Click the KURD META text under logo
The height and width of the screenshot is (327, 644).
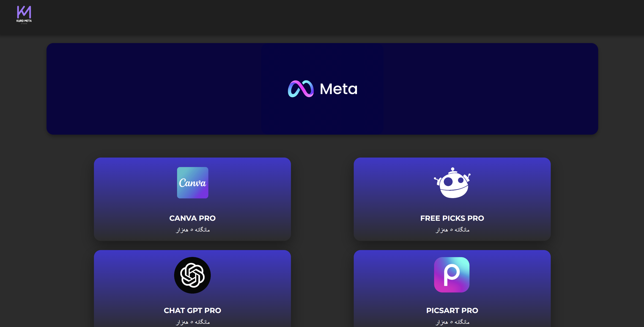pyautogui.click(x=24, y=21)
